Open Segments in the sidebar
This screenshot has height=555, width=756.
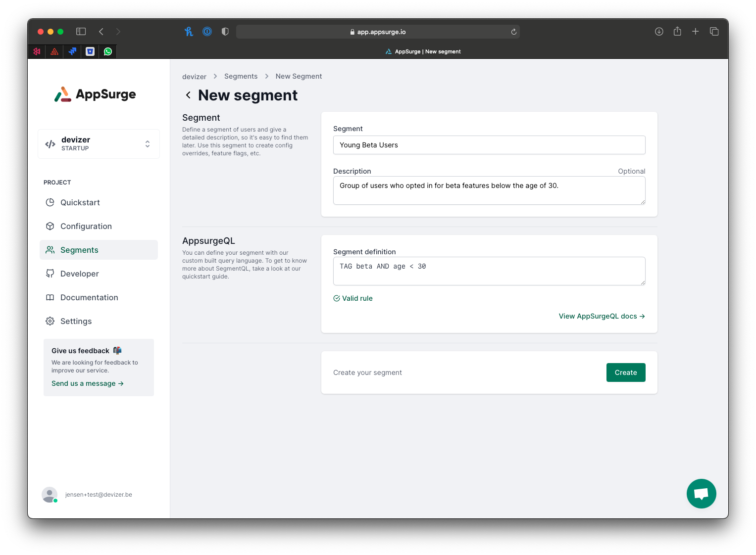pos(99,250)
